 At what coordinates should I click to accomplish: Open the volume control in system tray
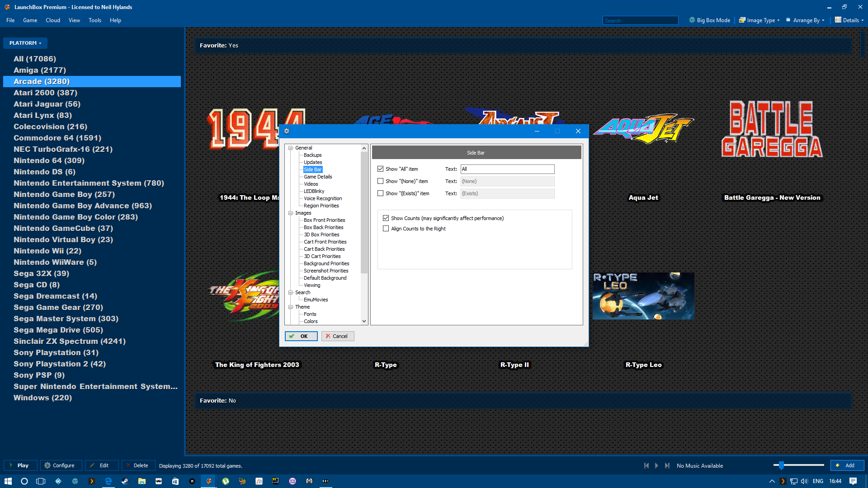(804, 481)
